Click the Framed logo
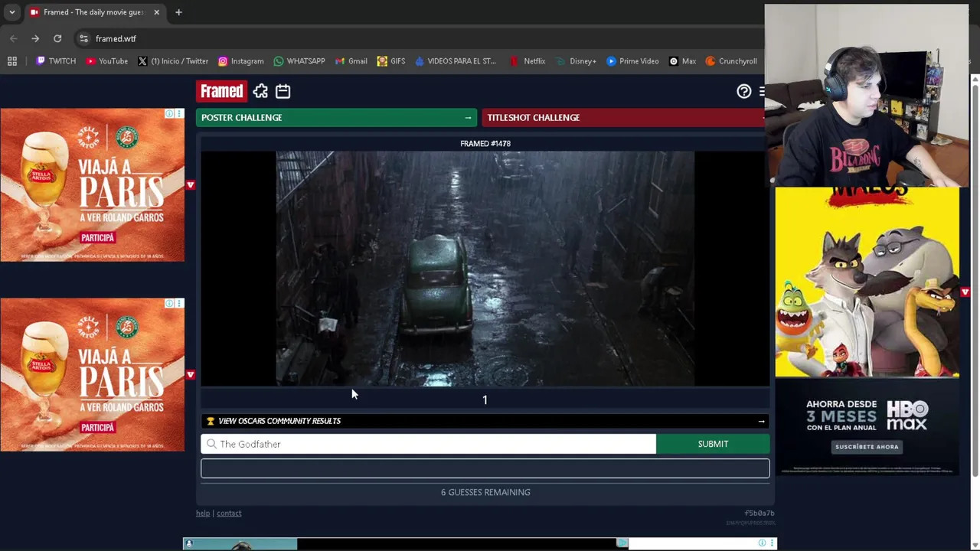Viewport: 980px width, 551px height. (x=221, y=92)
